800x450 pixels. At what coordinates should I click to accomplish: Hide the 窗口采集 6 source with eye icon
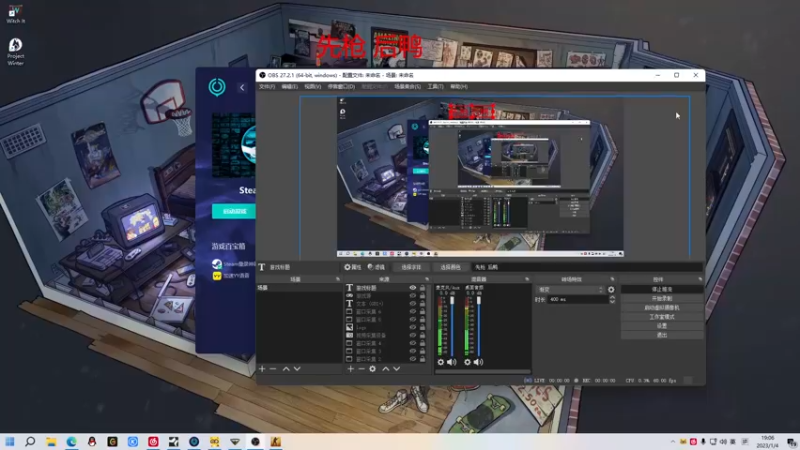coord(413,311)
